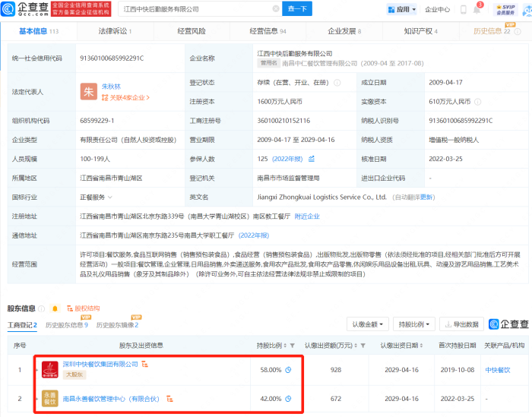The width and height of the screenshot is (532, 417).
Task: Open the 中快餐饮 related product link
Action: [498, 370]
